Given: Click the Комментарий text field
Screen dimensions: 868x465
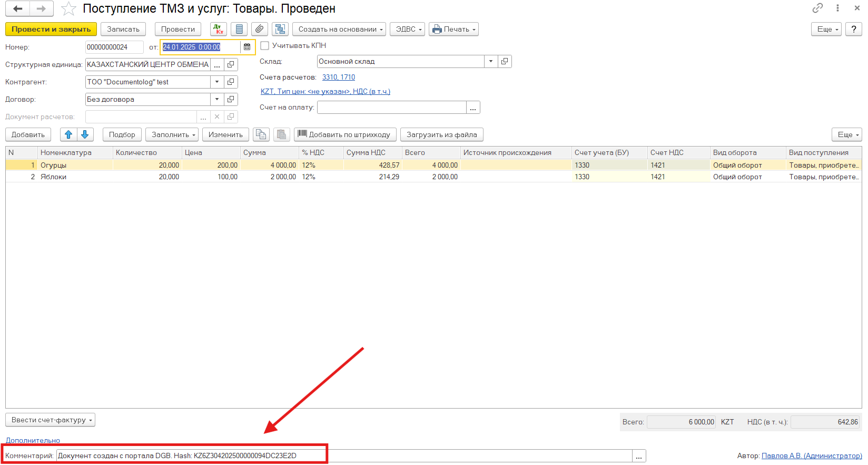Looking at the screenshot, I should (344, 456).
